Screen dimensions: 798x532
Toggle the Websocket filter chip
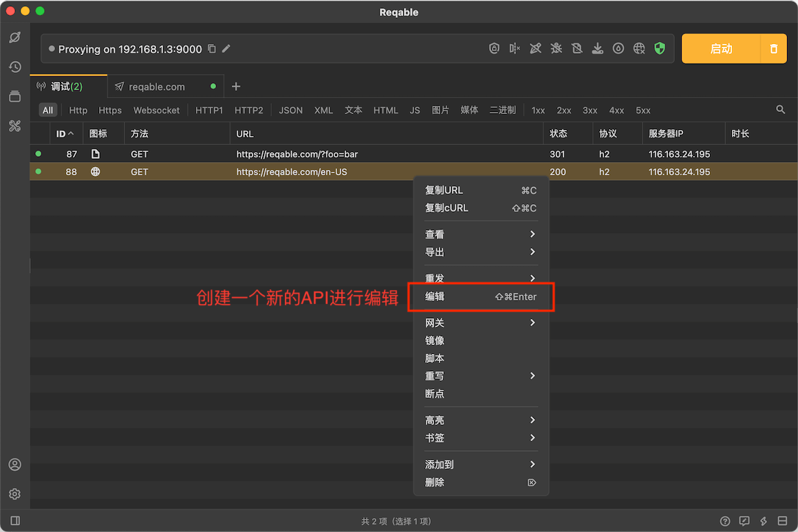pyautogui.click(x=156, y=111)
